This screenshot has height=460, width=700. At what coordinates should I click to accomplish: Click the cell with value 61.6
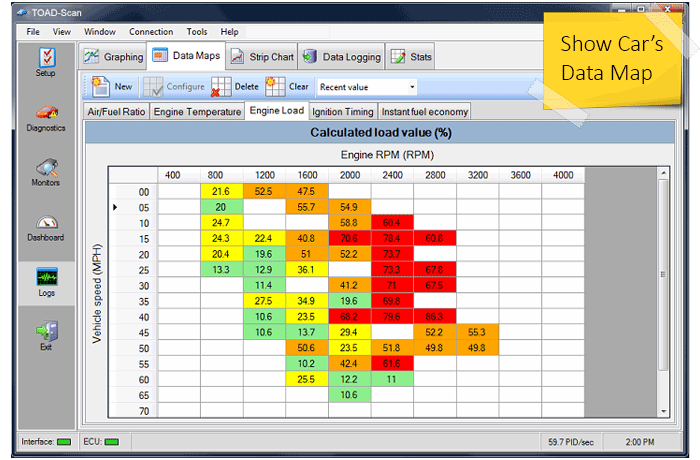392,364
